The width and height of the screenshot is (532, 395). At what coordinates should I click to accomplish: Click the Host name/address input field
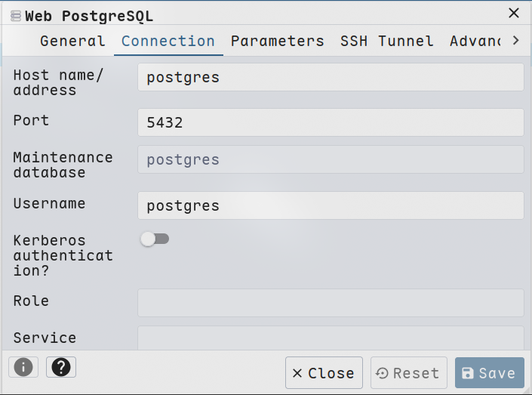[x=331, y=77]
